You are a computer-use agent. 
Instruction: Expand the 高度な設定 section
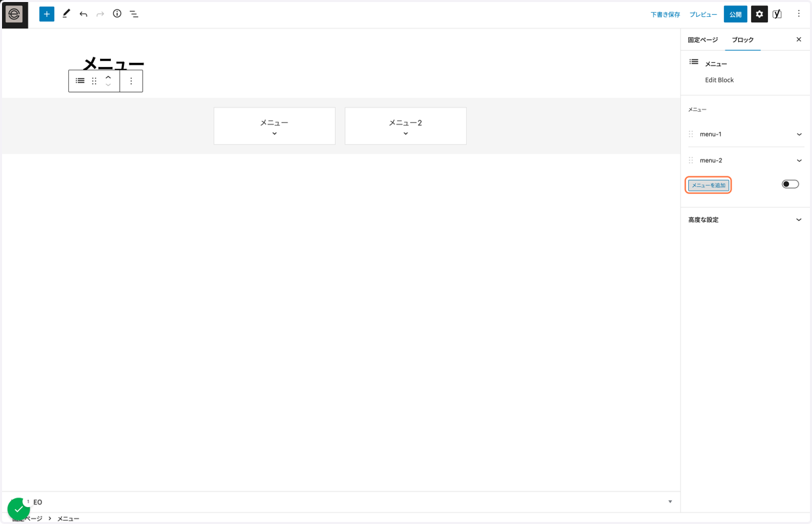tap(799, 220)
